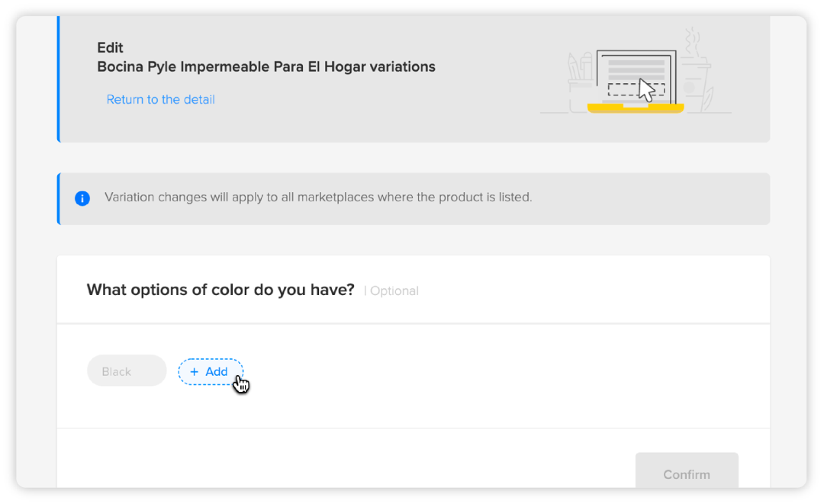This screenshot has height=504, width=824.
Task: Click the leaf graphic beside the coffee cup
Action: point(710,99)
